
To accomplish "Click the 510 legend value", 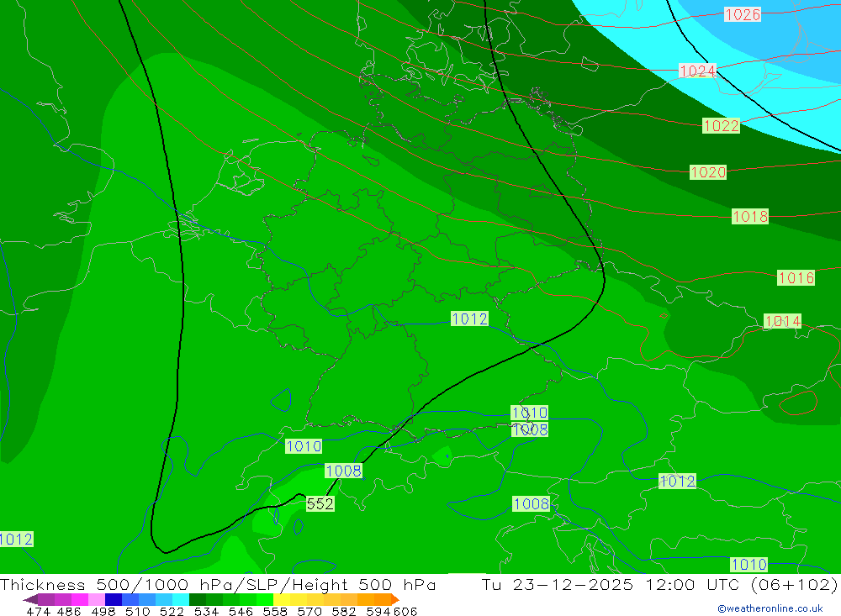I will click(x=138, y=611).
